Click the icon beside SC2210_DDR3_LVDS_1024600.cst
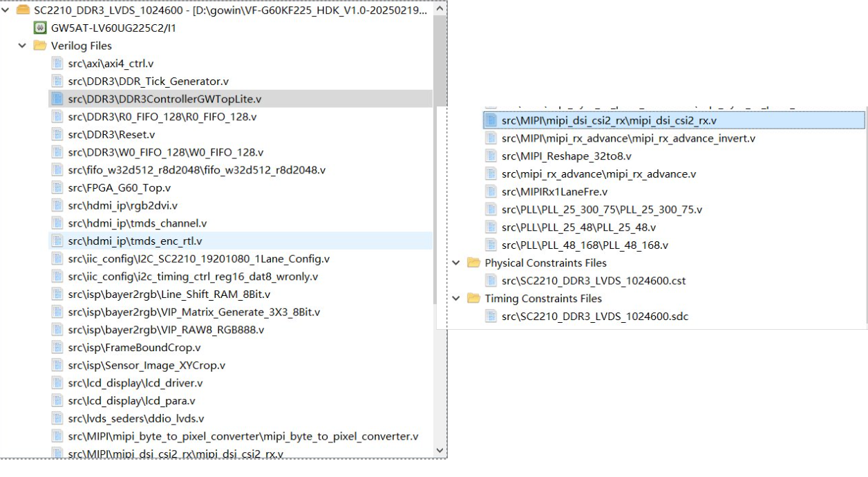868x477 pixels. [491, 281]
